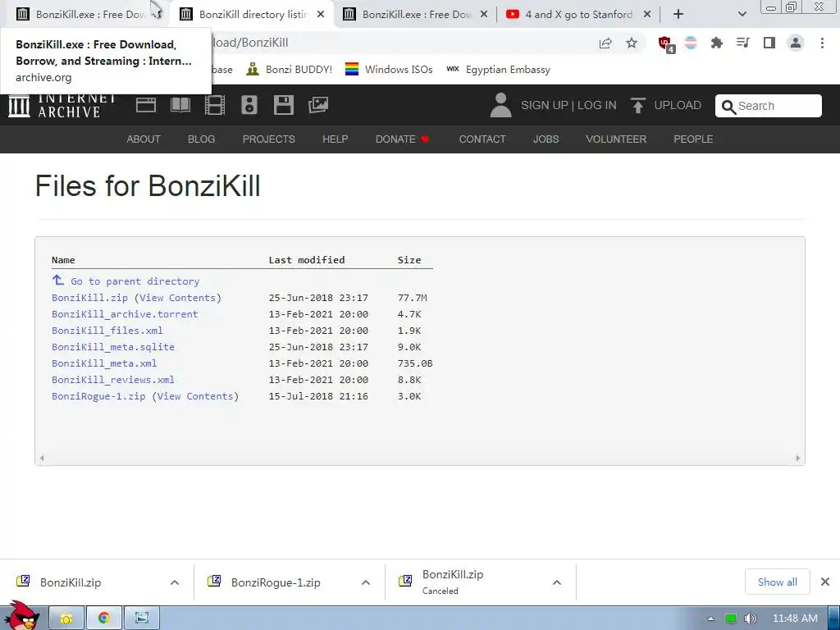
Task: Open BonziKill_meta.xml link
Action: point(104,363)
